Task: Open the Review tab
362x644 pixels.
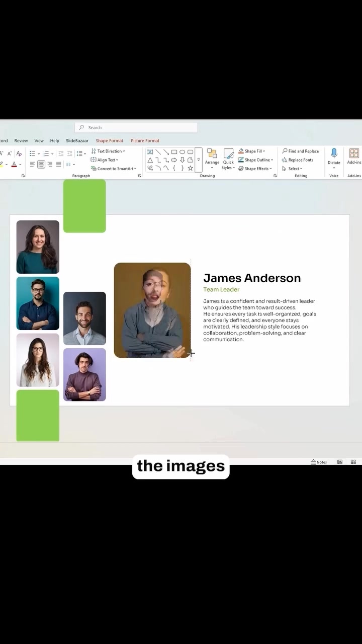Action: click(21, 141)
